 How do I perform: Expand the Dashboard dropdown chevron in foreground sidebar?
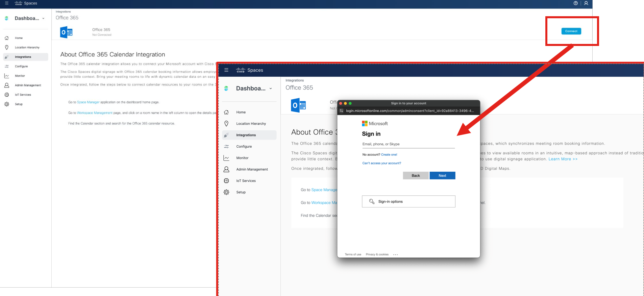(x=271, y=89)
